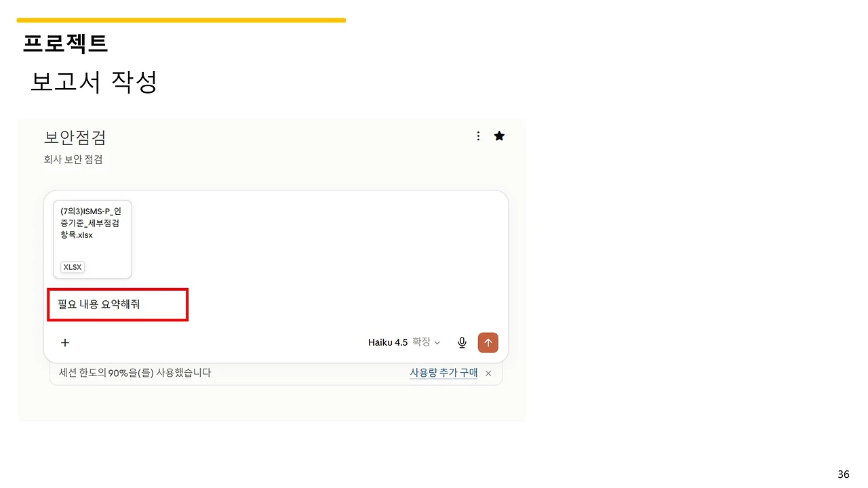The width and height of the screenshot is (868, 488).
Task: Select the 보고서 작성 subtitle text
Action: click(94, 83)
